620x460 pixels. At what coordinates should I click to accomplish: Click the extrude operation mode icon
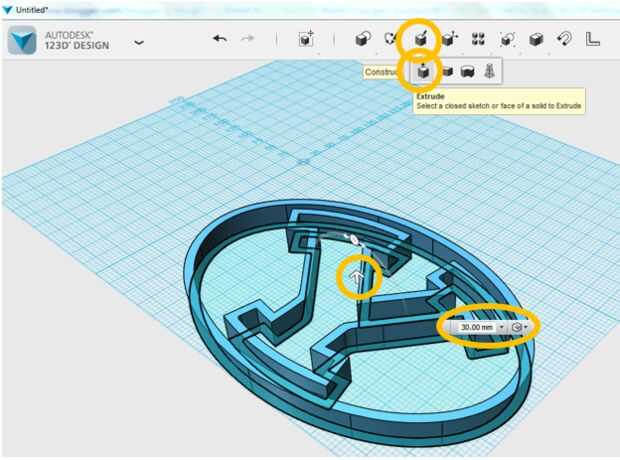point(516,327)
